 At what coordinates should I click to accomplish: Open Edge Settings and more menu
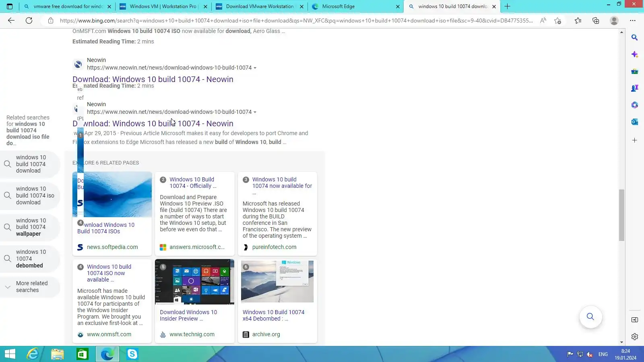click(633, 21)
